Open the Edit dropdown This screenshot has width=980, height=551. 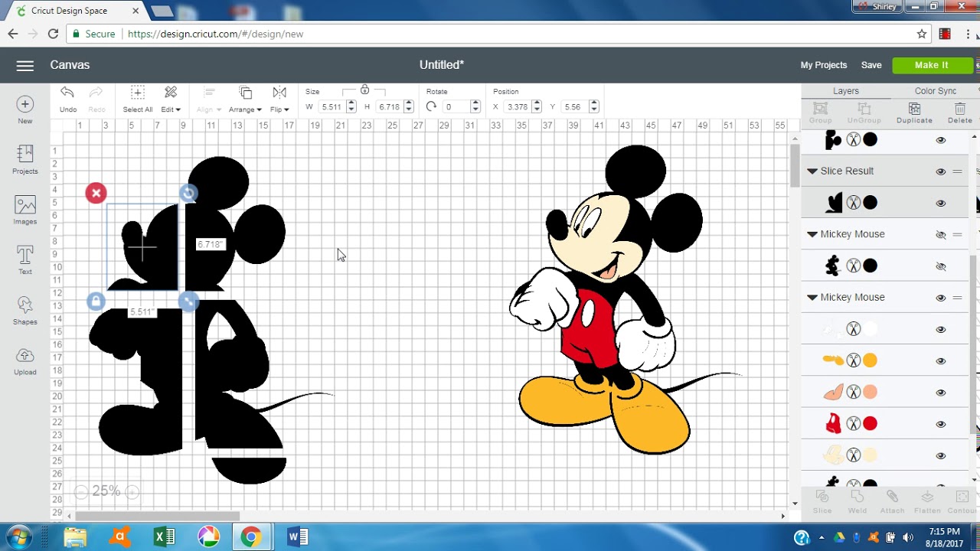coord(171,98)
